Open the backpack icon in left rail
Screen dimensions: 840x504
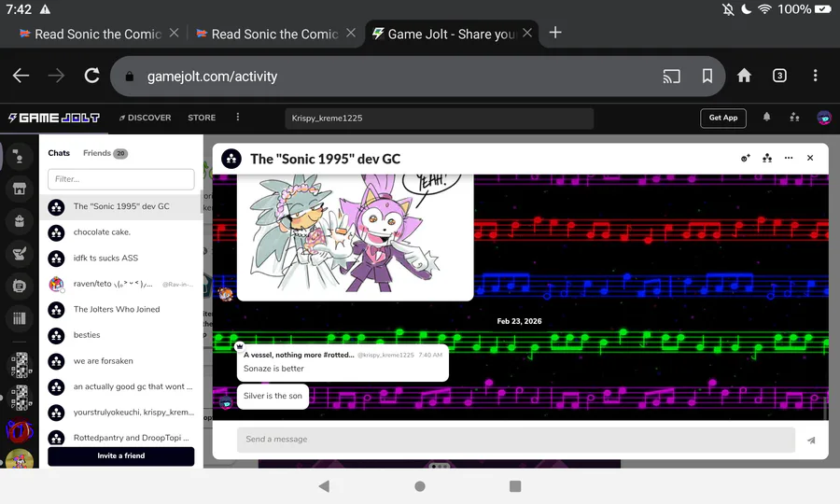point(20,221)
